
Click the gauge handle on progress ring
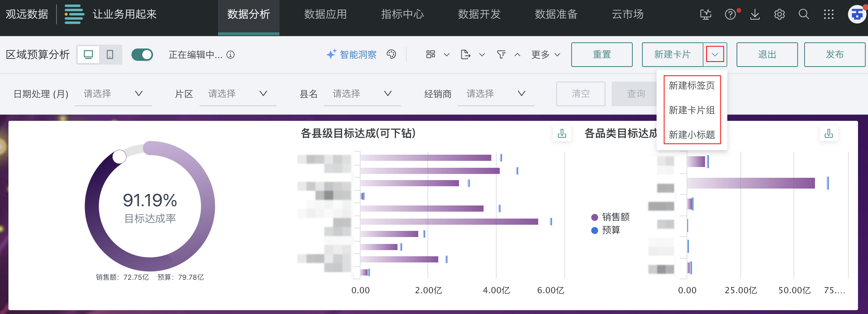click(119, 157)
